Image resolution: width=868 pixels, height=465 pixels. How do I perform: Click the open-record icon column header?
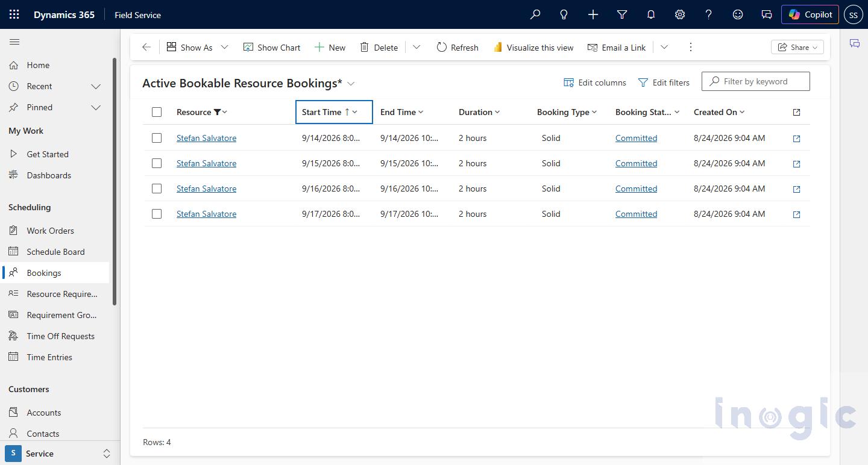796,112
